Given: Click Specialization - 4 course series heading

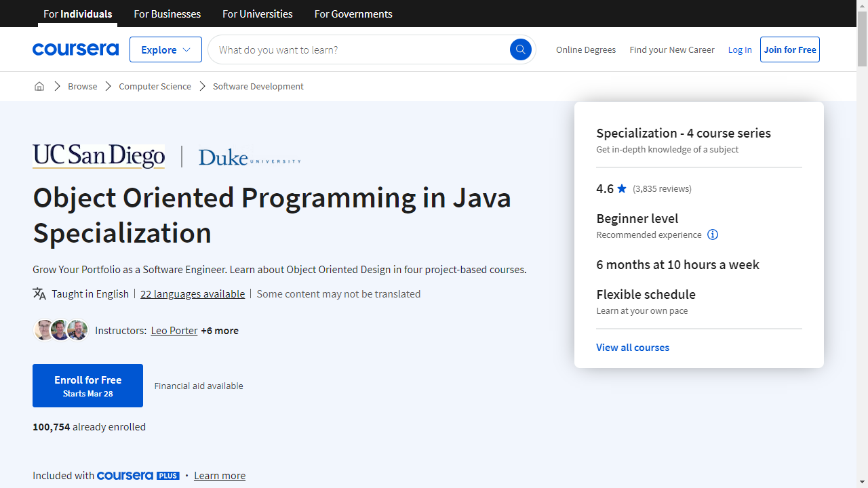Looking at the screenshot, I should (684, 133).
